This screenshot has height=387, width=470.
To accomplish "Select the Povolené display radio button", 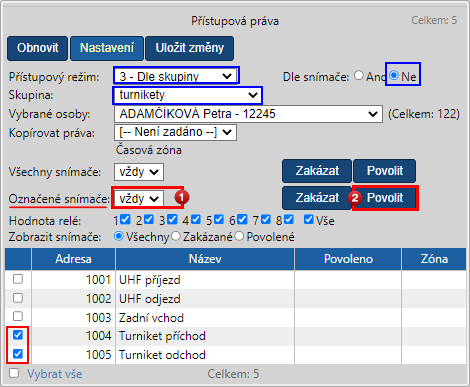I will coord(239,236).
